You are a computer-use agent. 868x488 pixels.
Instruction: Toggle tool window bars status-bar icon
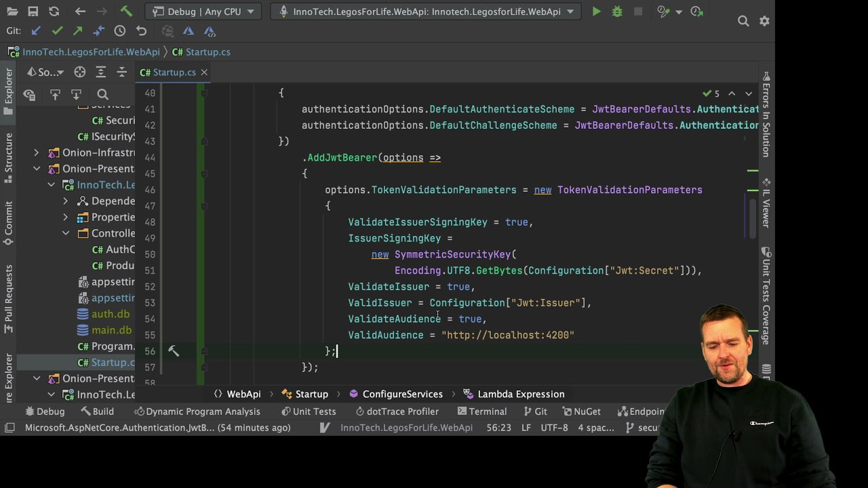9,428
